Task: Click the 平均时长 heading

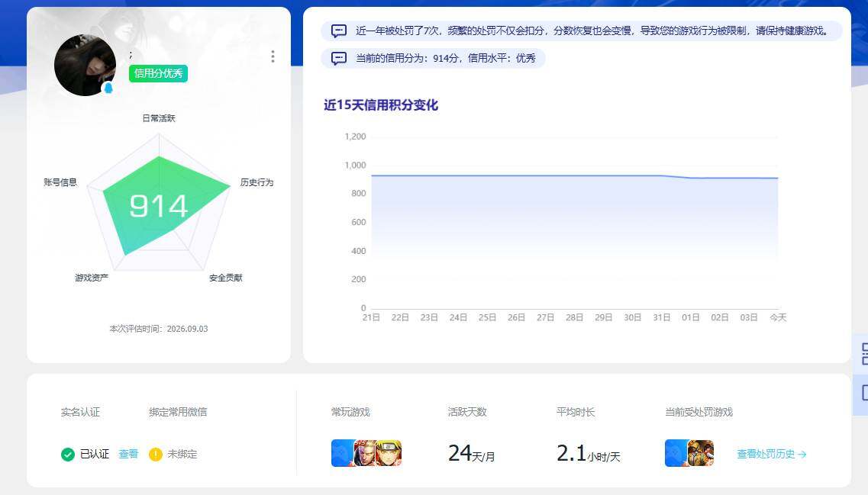Action: coord(576,412)
